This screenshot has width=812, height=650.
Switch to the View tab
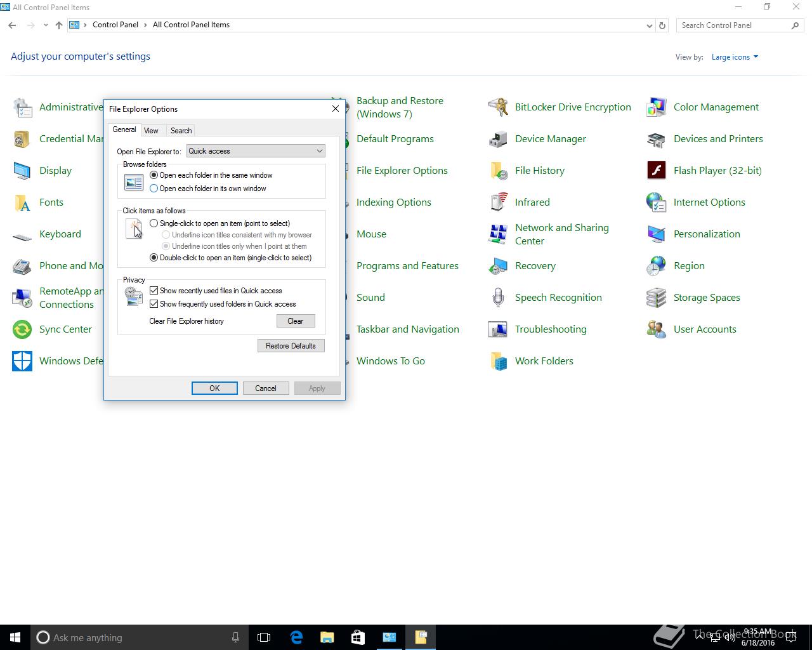[151, 131]
